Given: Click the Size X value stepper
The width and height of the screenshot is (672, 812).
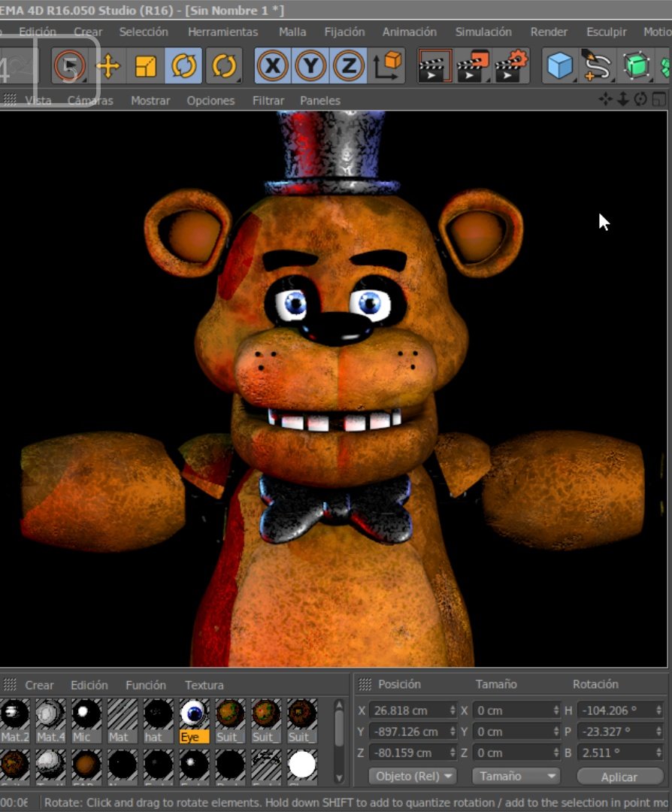Looking at the screenshot, I should click(x=556, y=710).
